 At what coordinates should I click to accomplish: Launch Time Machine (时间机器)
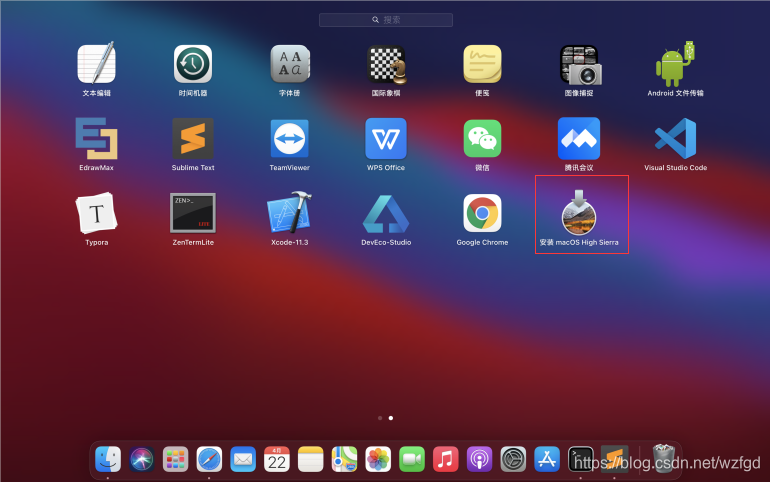[x=193, y=64]
